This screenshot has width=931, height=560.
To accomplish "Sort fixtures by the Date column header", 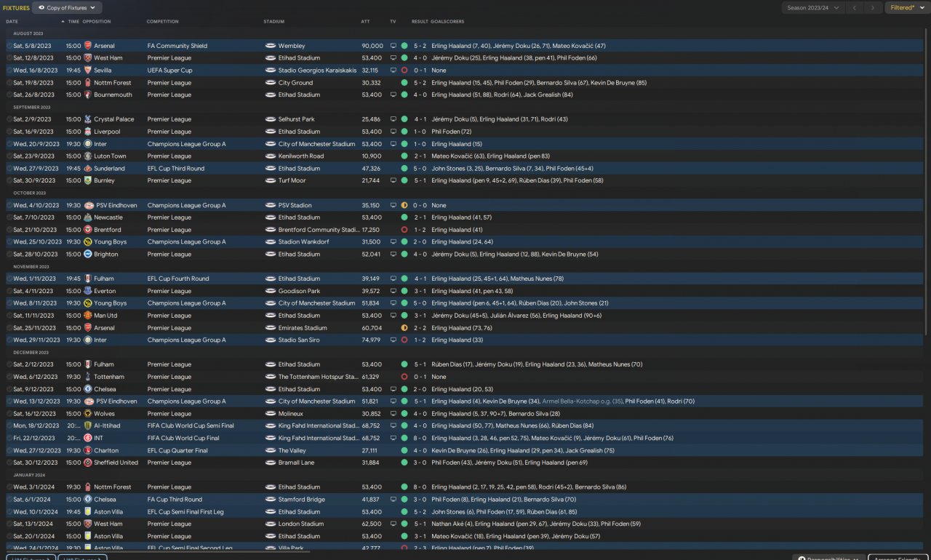I will point(12,22).
